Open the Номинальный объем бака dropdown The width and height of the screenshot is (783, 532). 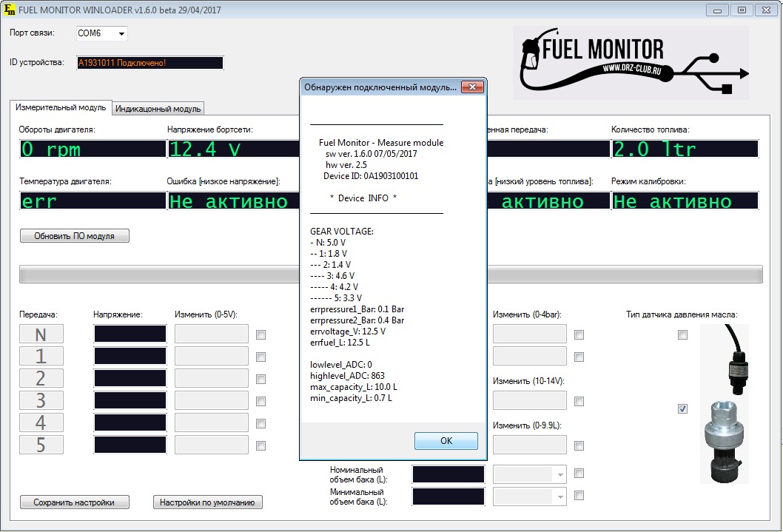[x=531, y=474]
